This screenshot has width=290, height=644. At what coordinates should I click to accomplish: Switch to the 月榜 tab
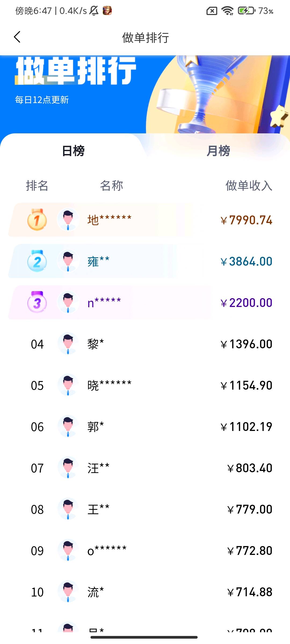pyautogui.click(x=218, y=151)
